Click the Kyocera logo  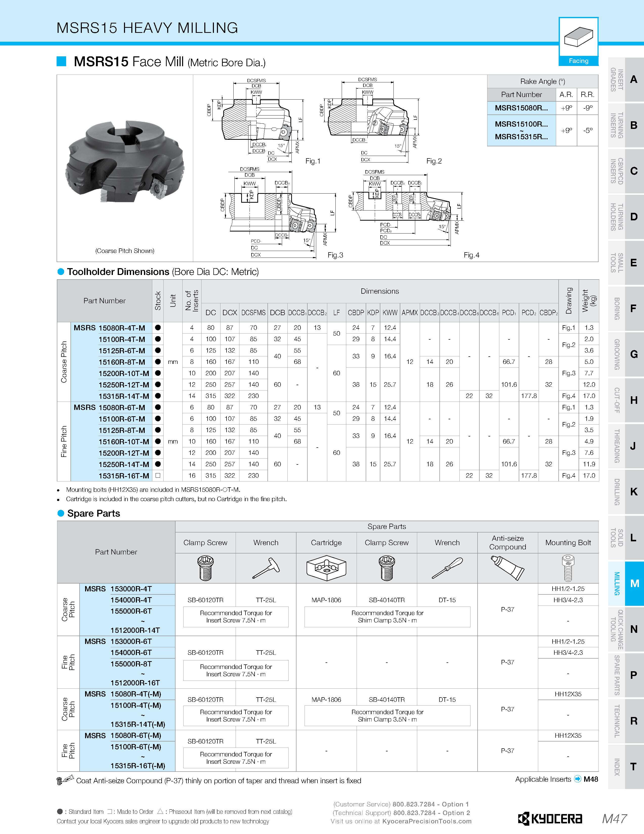[550, 819]
